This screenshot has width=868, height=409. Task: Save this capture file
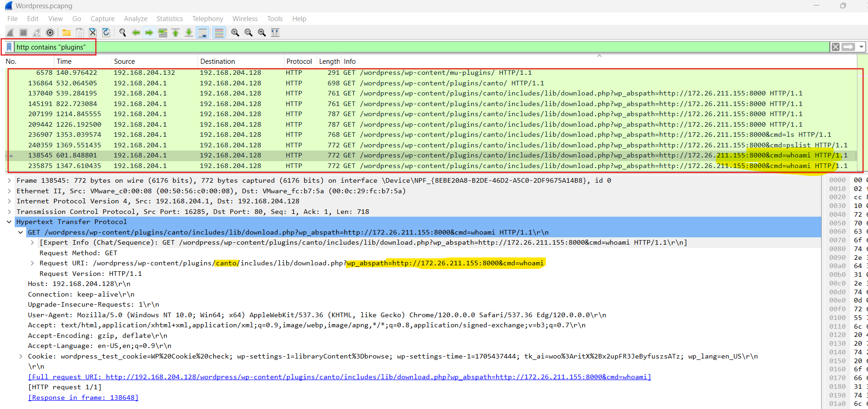tap(80, 33)
